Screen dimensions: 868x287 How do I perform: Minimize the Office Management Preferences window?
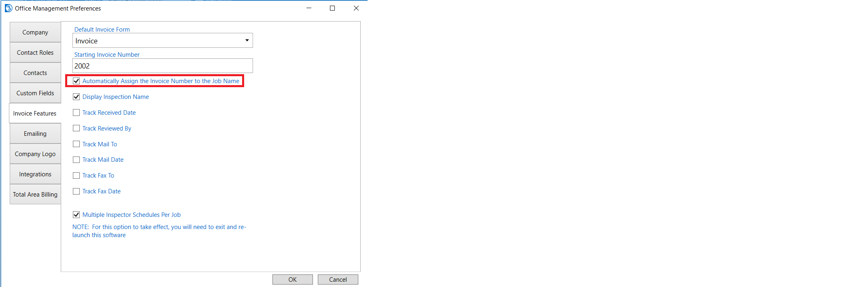309,8
